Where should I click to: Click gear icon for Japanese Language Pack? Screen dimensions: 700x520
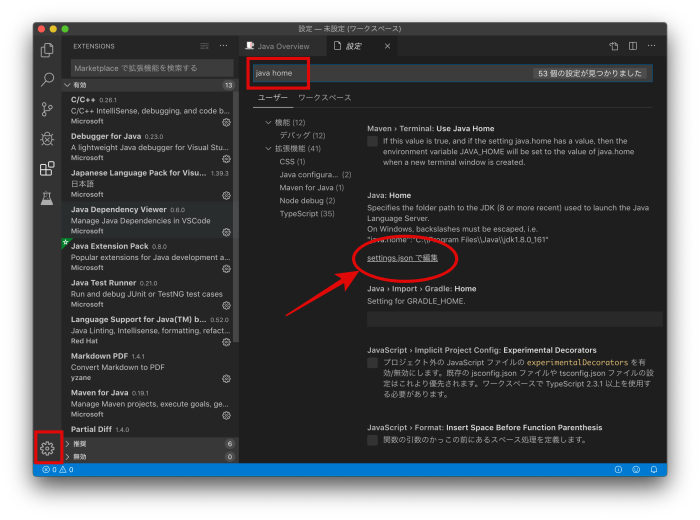point(226,196)
